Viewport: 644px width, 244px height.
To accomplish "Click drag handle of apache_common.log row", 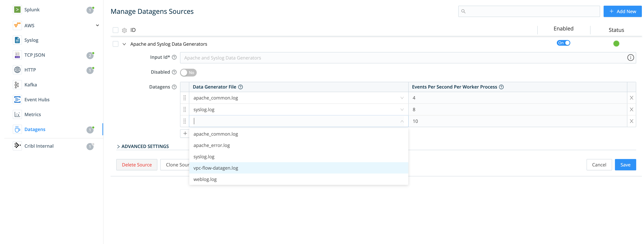I will pyautogui.click(x=184, y=98).
